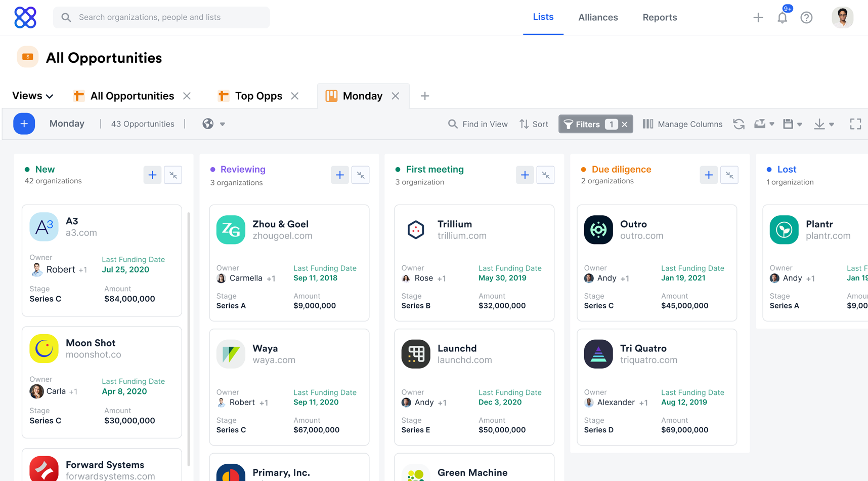Open the Manage Columns panel

coord(682,124)
